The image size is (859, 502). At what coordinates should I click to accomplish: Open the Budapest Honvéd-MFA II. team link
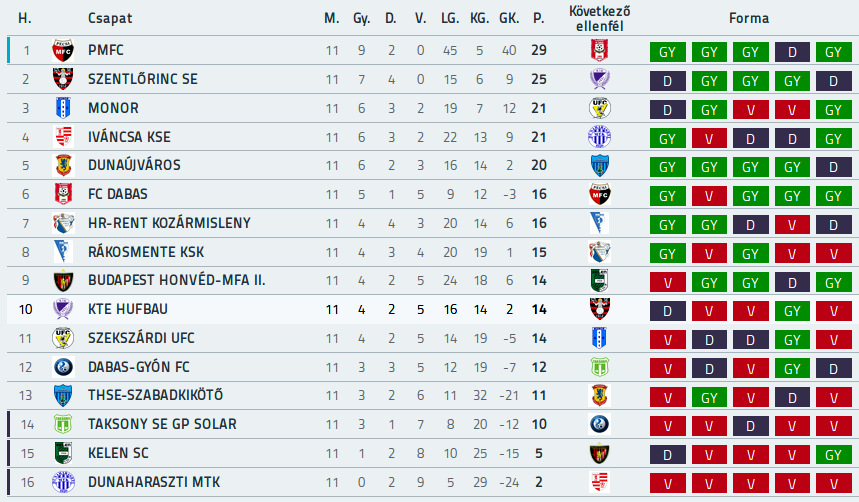click(176, 280)
